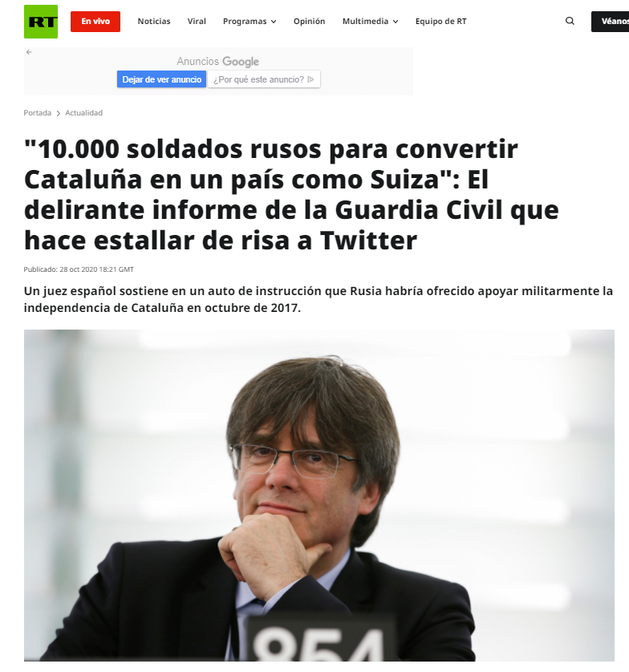Click the Véanos button
The width and height of the screenshot is (629, 672).
coord(610,22)
